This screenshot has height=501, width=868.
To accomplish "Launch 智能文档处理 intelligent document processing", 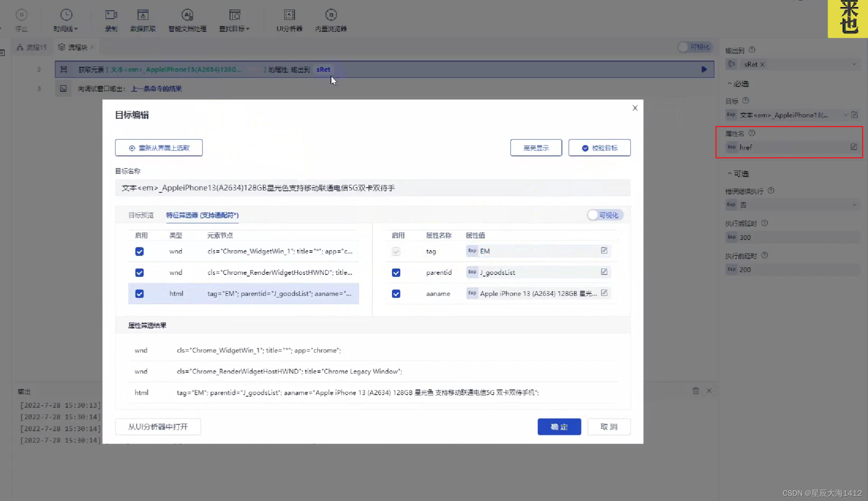I will [x=187, y=19].
